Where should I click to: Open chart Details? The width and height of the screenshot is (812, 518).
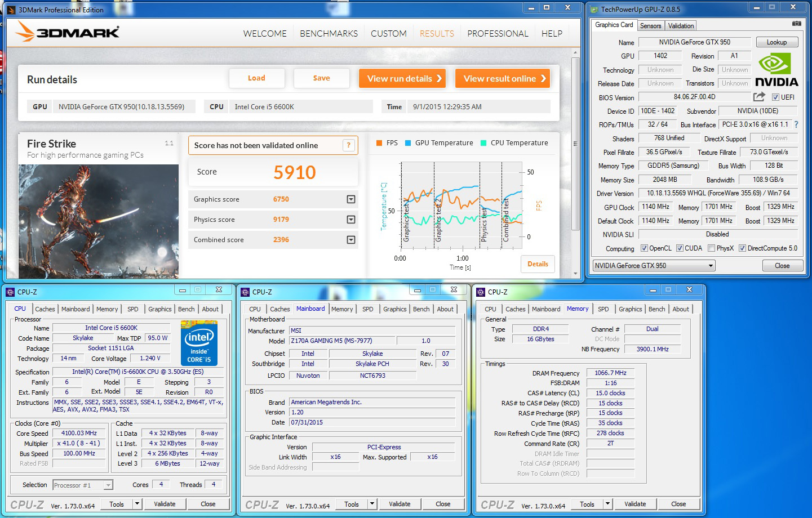point(538,264)
